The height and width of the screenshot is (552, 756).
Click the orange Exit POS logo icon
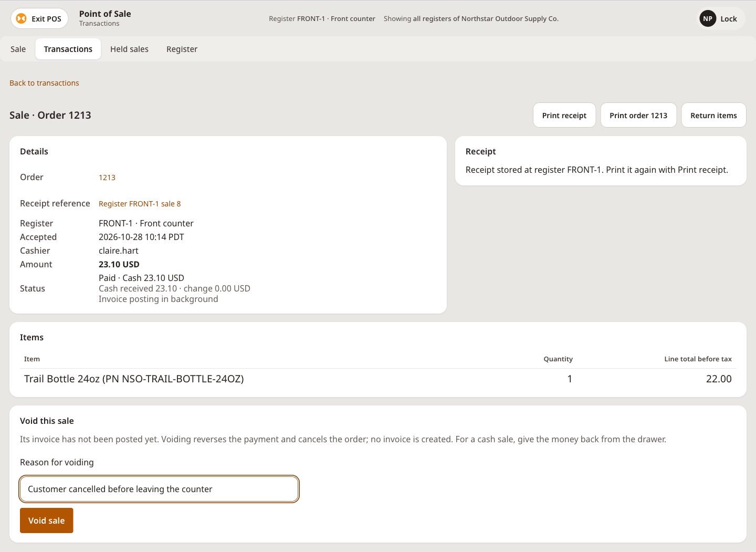pyautogui.click(x=21, y=19)
